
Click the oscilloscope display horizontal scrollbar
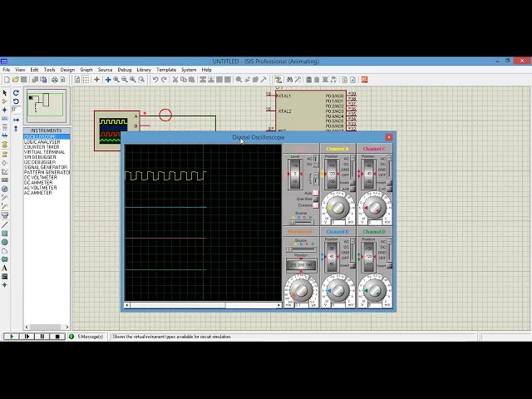pos(203,305)
